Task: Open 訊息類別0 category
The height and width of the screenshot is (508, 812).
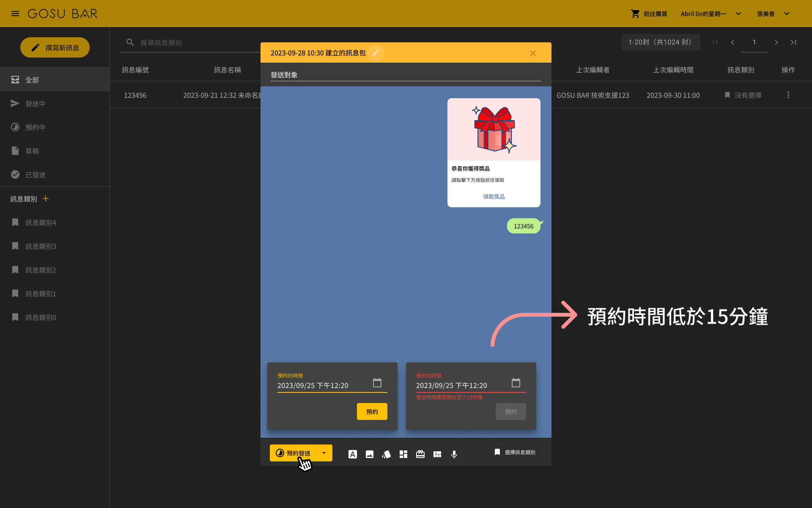Action: [x=55, y=317]
